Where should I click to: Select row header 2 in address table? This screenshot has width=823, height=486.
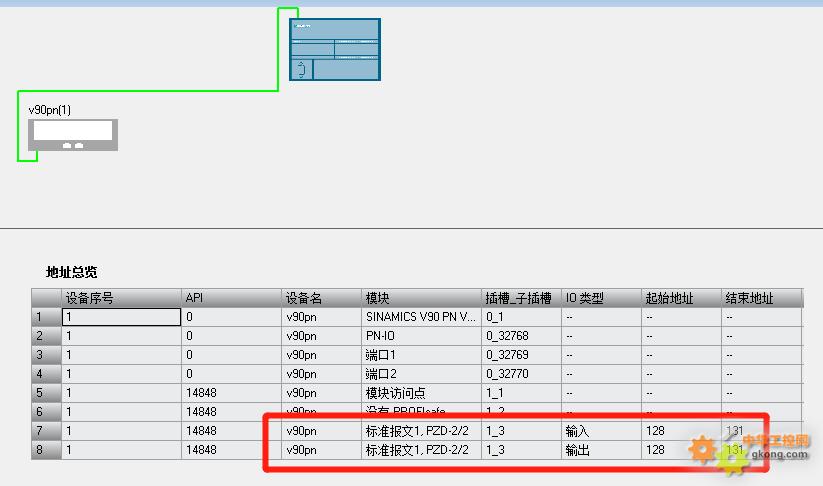pyautogui.click(x=47, y=336)
